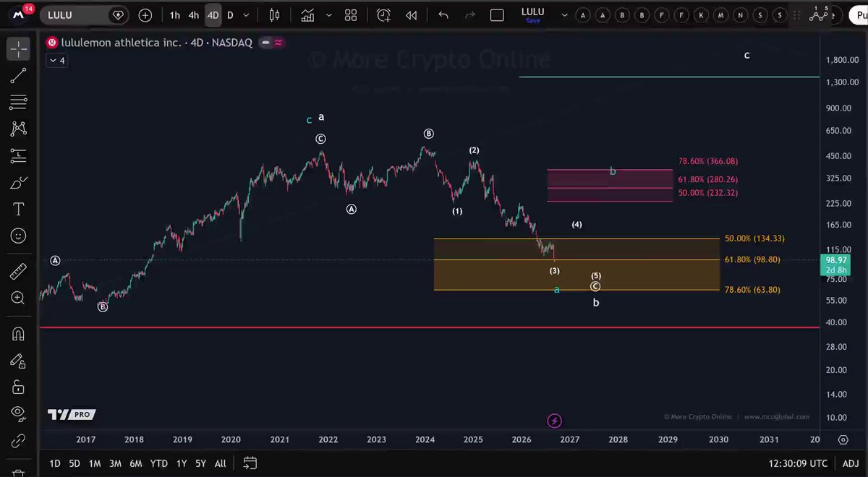
Task: Open the chart patterns tool
Action: (18, 129)
